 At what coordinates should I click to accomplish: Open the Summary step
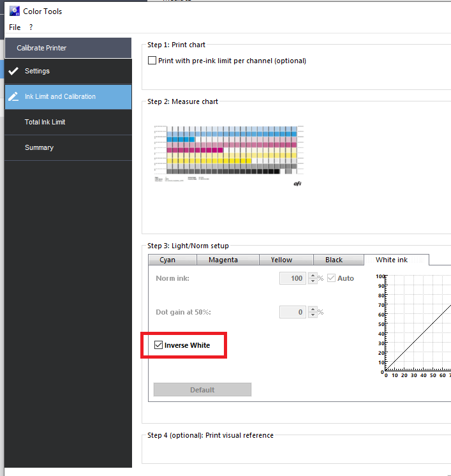click(x=68, y=147)
